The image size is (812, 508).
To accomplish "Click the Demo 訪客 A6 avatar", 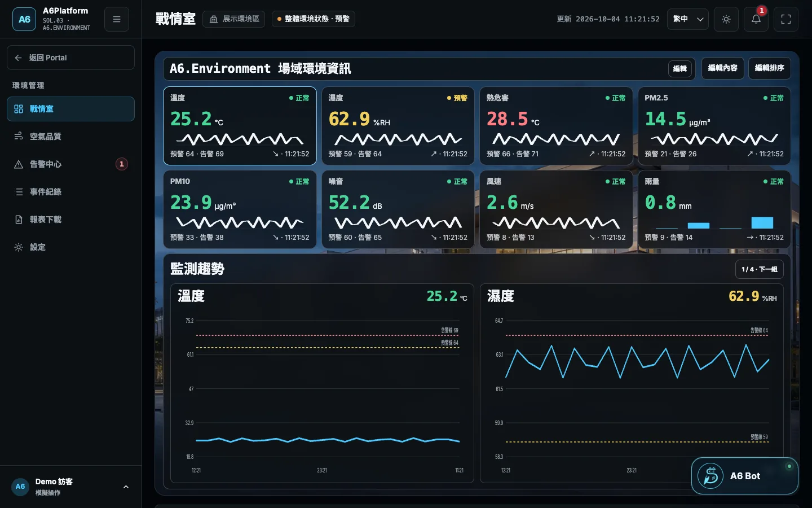I will click(x=20, y=487).
